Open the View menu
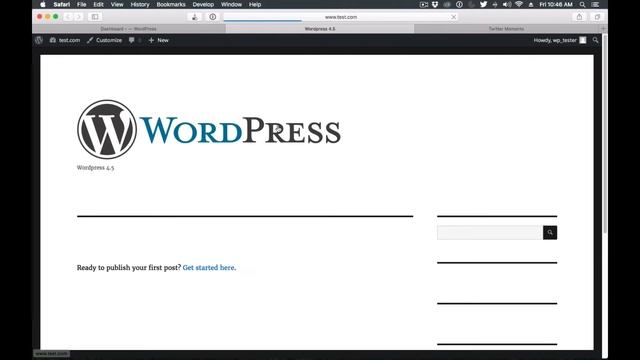 tap(117, 4)
